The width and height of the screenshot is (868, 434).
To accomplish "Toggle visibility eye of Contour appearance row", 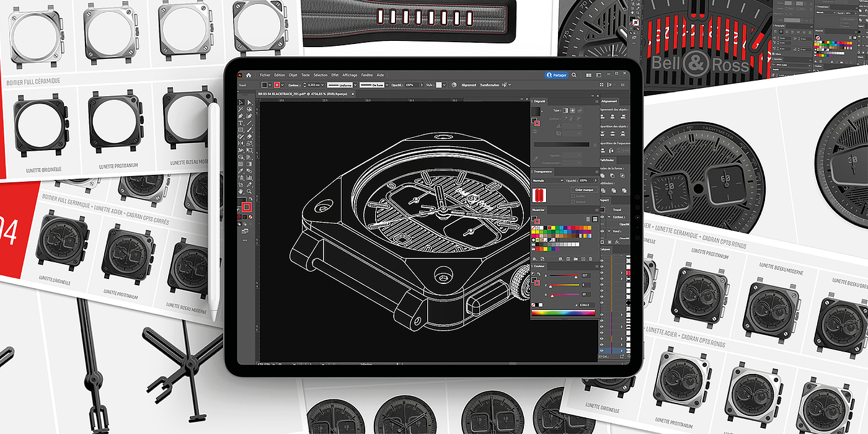I will (x=602, y=217).
